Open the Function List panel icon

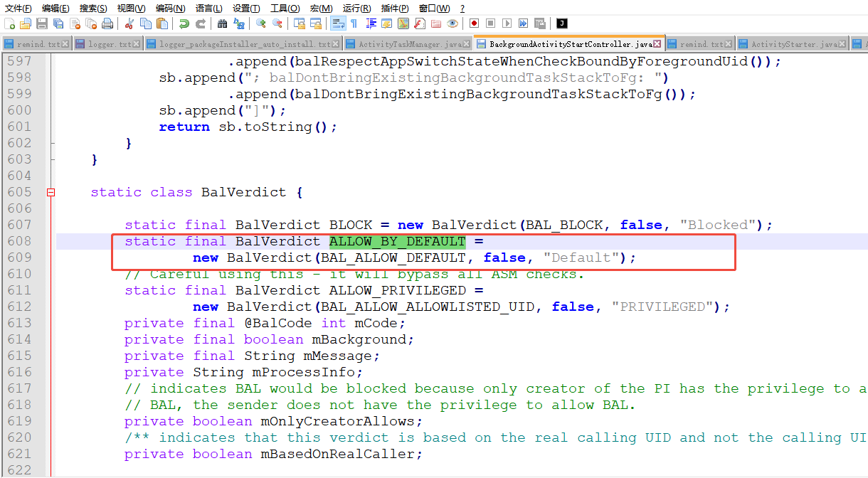pos(419,23)
